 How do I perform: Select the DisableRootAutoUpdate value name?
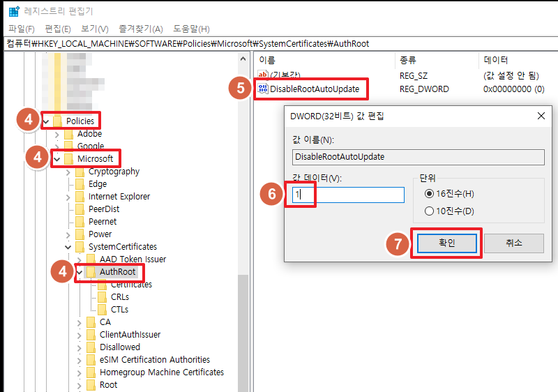315,89
